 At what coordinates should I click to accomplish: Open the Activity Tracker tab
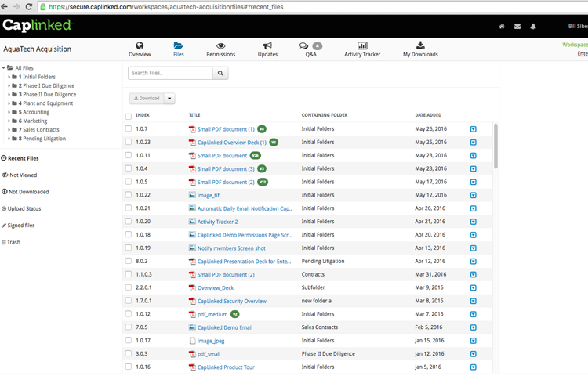click(362, 49)
